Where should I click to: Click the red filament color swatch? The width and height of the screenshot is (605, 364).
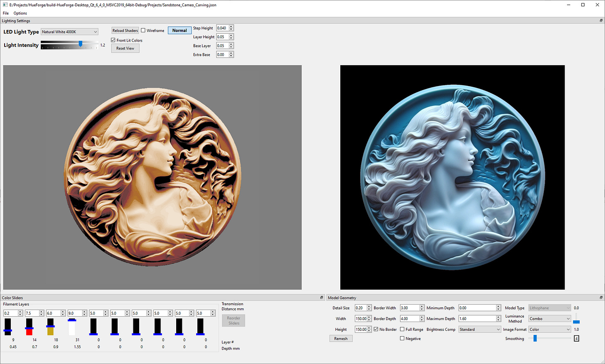[29, 332]
